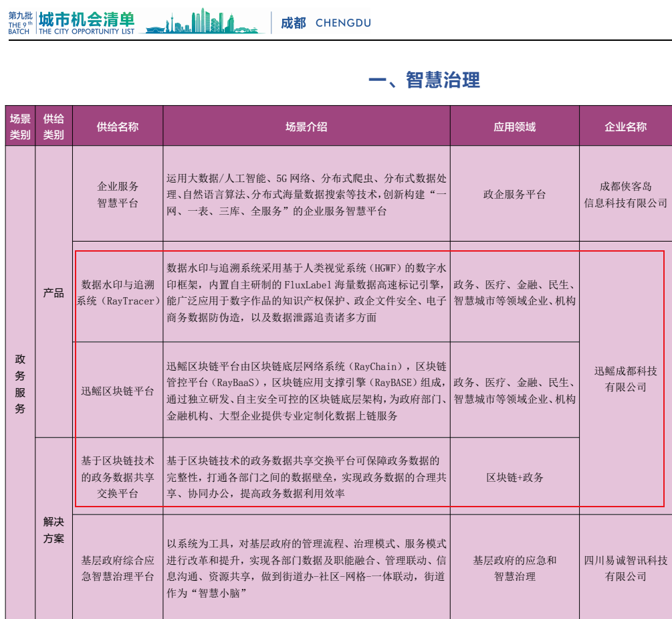This screenshot has width=672, height=619.
Task: Select the 一、智慧治理 section heading
Action: [x=424, y=80]
